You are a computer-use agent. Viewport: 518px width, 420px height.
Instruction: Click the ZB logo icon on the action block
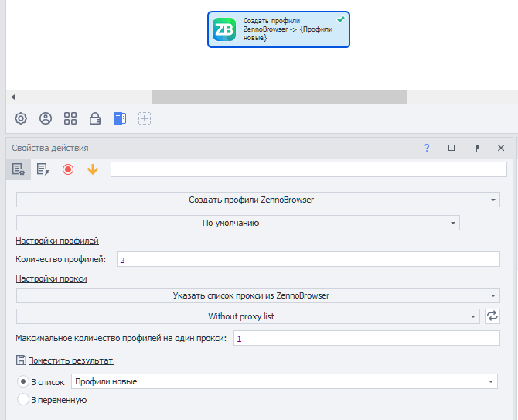pyautogui.click(x=224, y=29)
